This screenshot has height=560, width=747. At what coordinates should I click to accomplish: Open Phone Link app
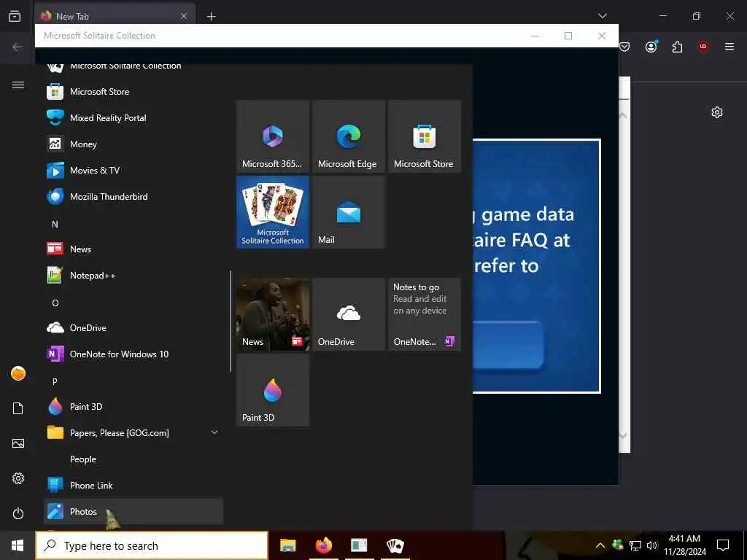point(133,485)
